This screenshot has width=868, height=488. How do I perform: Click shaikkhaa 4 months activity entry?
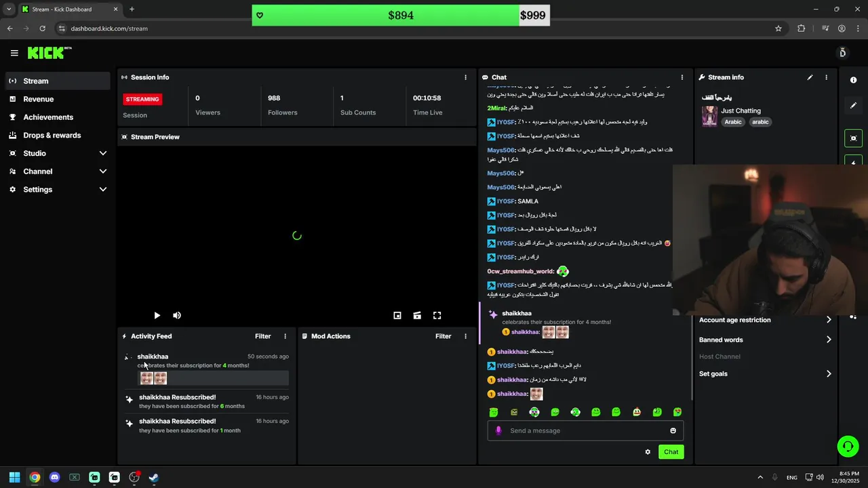click(207, 369)
